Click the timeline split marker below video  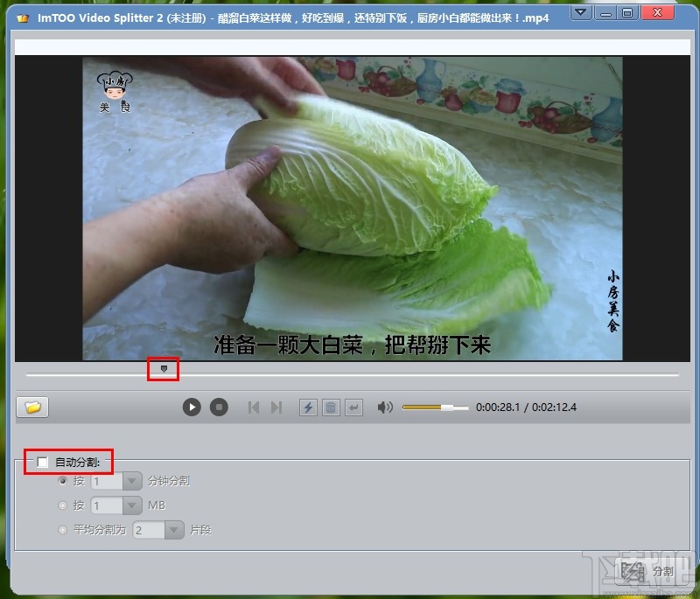pos(164,369)
